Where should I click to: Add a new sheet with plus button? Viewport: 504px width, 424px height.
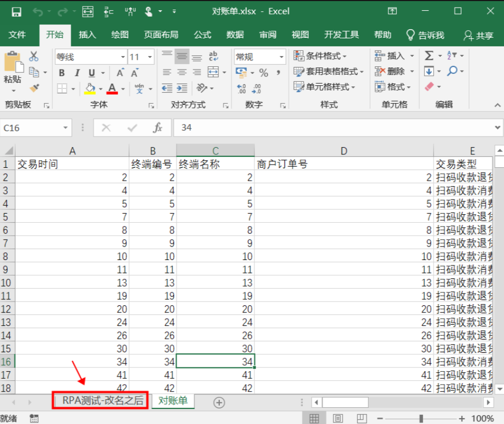coord(219,402)
